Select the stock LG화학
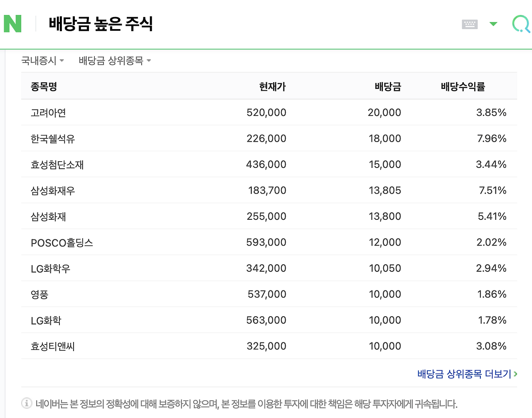Screen dimensions: 532x418 click(x=46, y=320)
